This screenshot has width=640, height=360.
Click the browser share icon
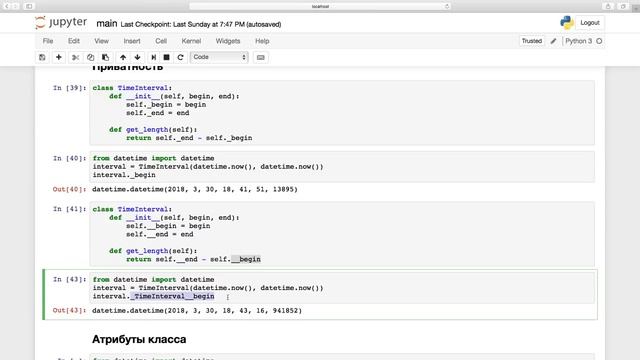click(608, 6)
